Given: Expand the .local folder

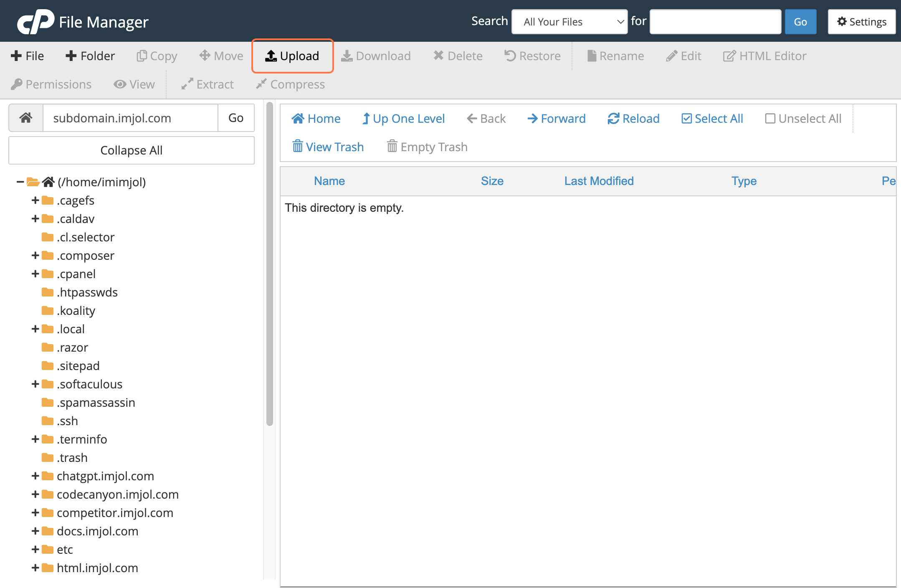Looking at the screenshot, I should click(35, 329).
